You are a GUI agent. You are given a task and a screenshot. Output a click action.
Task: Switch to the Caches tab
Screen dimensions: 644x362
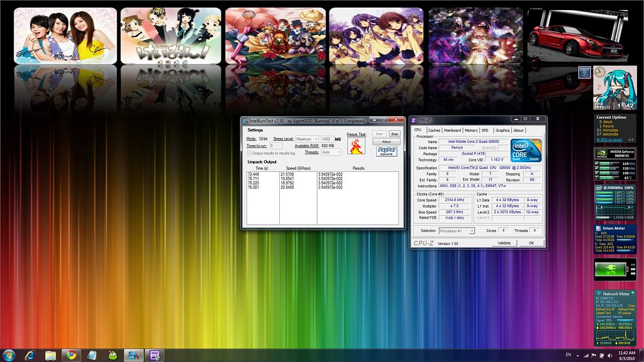(434, 131)
